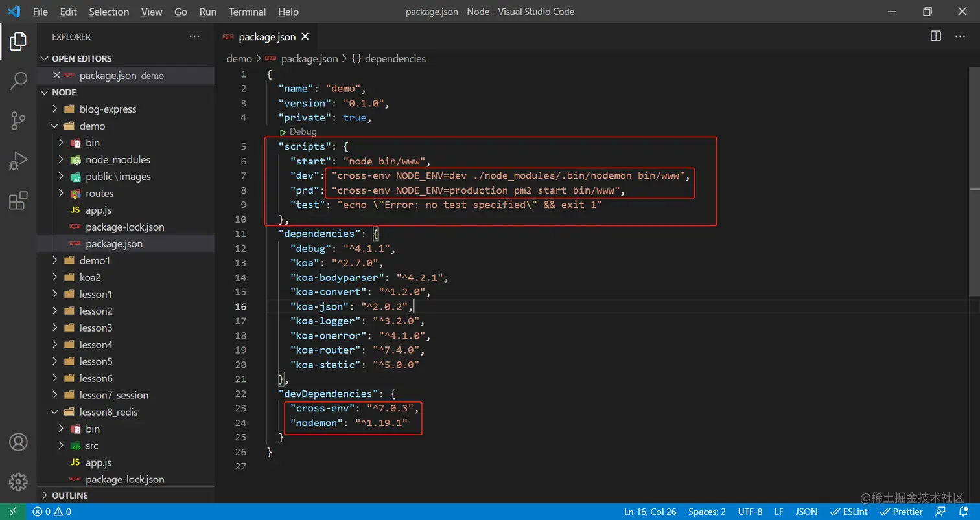Split the editor to the right
This screenshot has width=980, height=520.
pyautogui.click(x=936, y=36)
